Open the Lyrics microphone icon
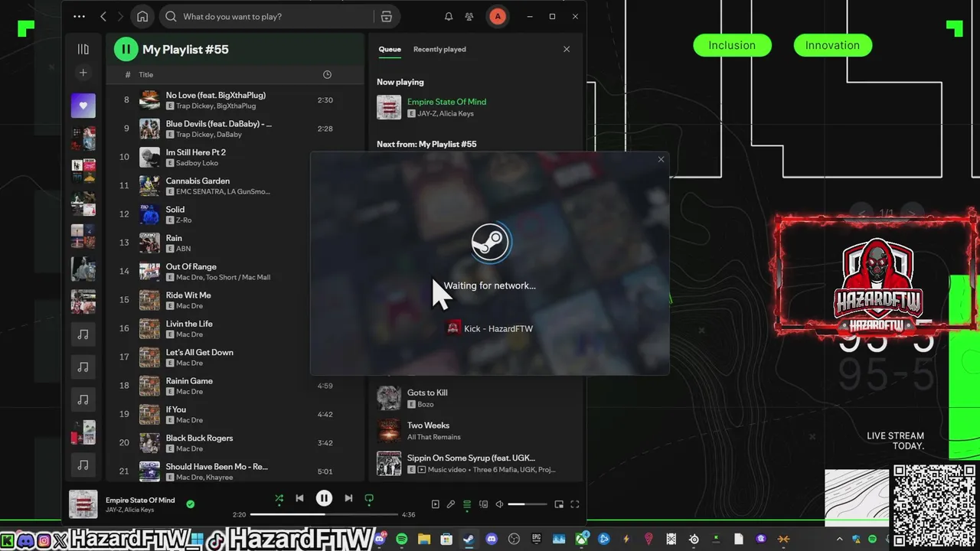 (x=451, y=504)
